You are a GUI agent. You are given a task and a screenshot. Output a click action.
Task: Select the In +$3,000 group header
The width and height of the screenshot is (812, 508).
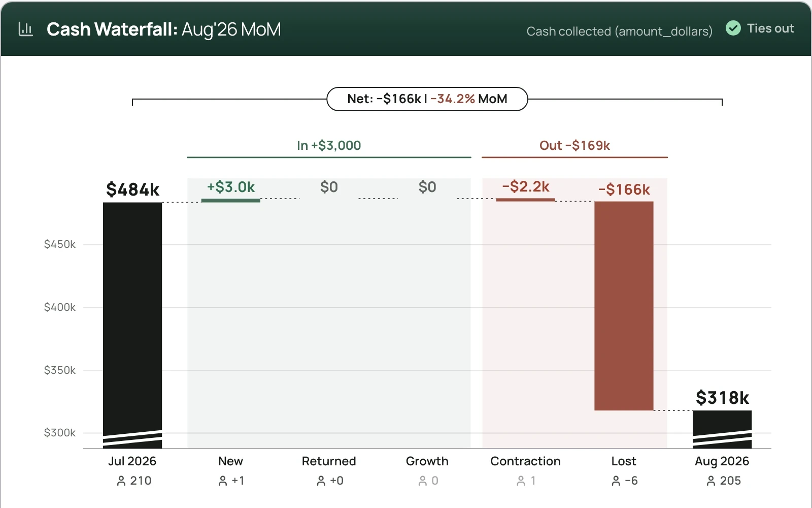pos(329,146)
